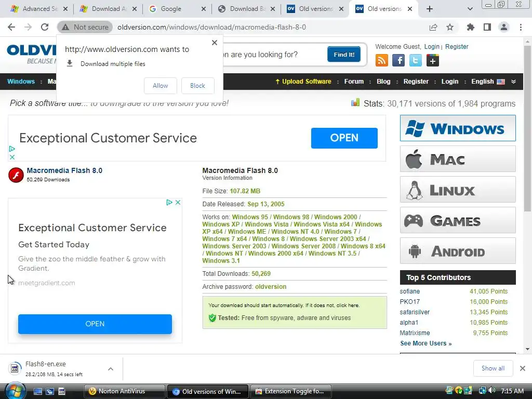Switch to the Advanced Se tab
The image size is (532, 399).
[39, 9]
